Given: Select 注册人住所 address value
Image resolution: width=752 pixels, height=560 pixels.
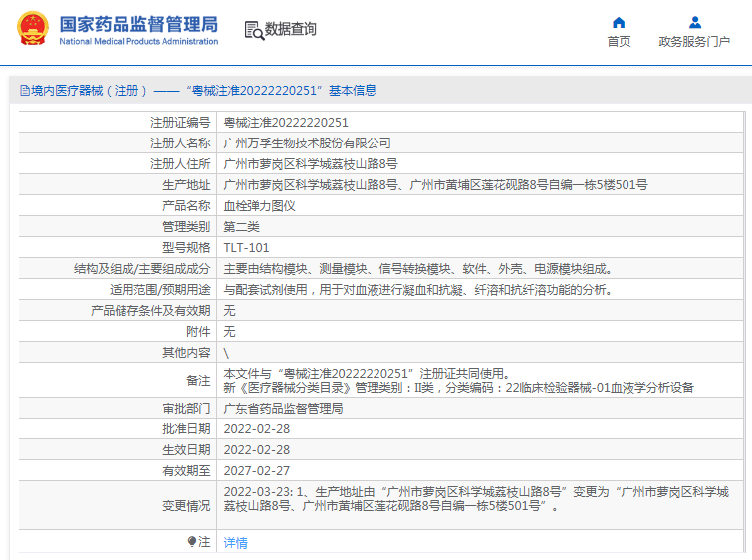Looking at the screenshot, I should point(311,164).
